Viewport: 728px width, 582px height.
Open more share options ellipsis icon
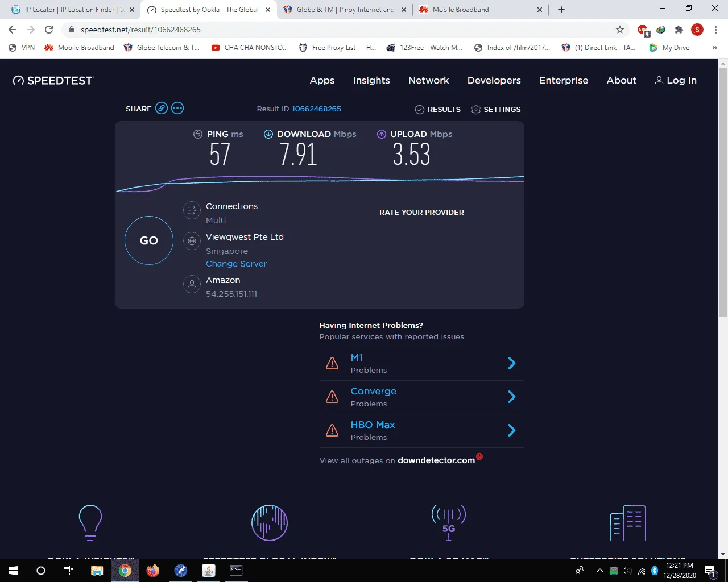(177, 108)
